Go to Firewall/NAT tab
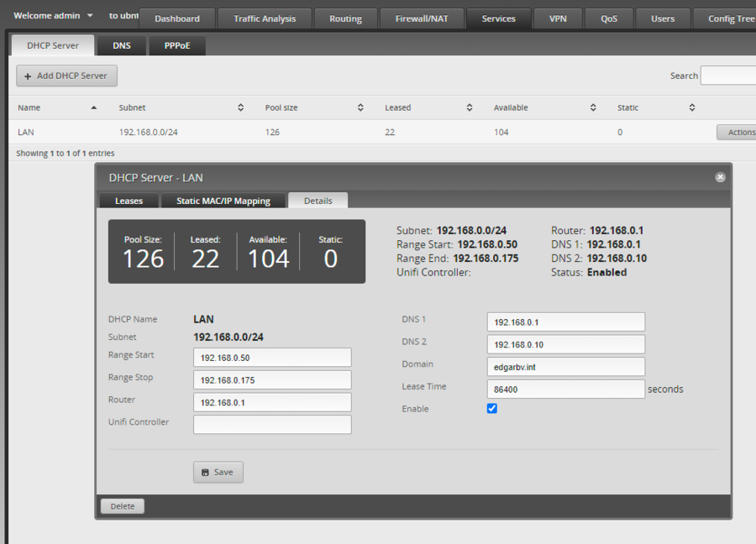Viewport: 756px width, 544px height. coord(422,18)
